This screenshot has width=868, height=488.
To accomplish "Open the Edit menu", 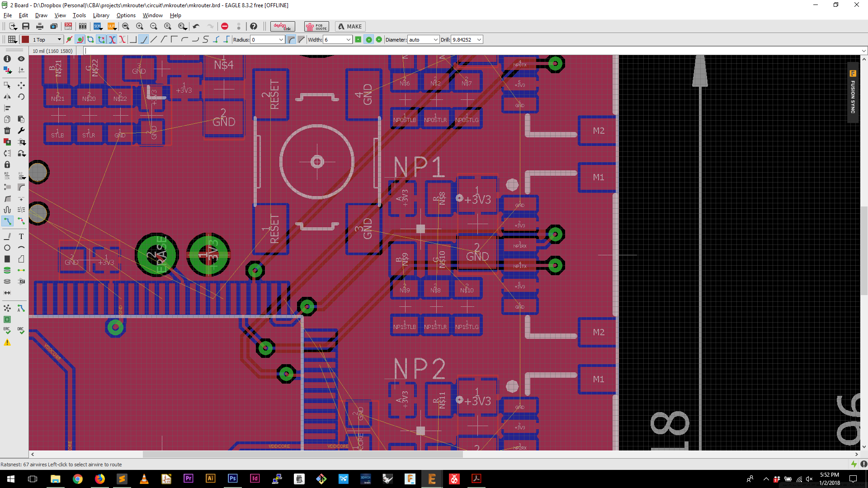I will (x=24, y=15).
